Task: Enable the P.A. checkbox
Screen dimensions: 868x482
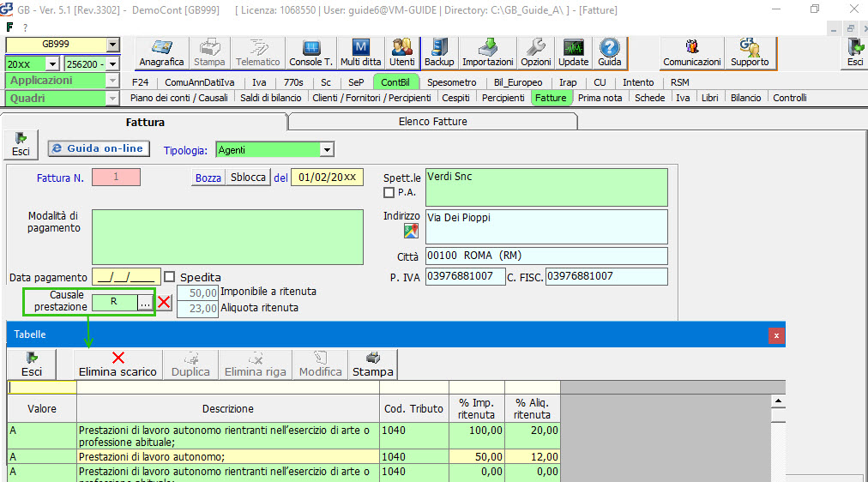Action: 389,192
